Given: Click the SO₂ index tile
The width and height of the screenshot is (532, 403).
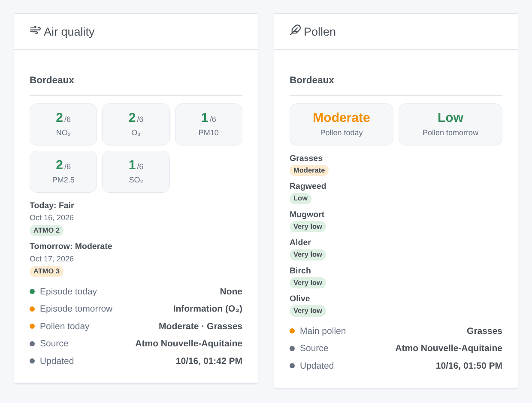Looking at the screenshot, I should 136,172.
